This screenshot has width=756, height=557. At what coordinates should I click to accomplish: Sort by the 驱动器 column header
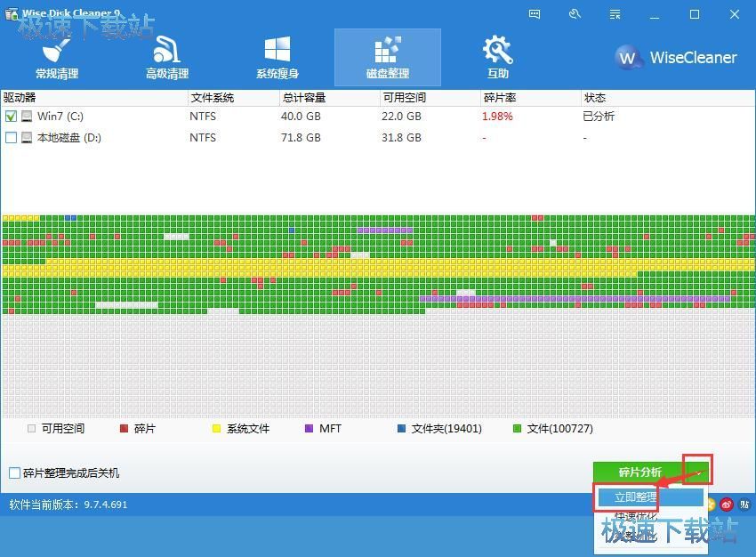coord(94,98)
